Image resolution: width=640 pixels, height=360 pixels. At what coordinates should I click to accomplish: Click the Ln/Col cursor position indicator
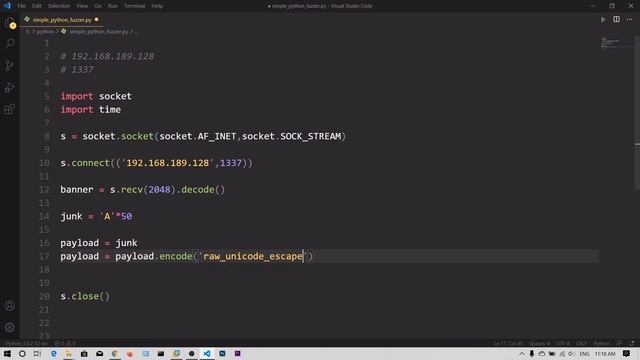(x=508, y=343)
